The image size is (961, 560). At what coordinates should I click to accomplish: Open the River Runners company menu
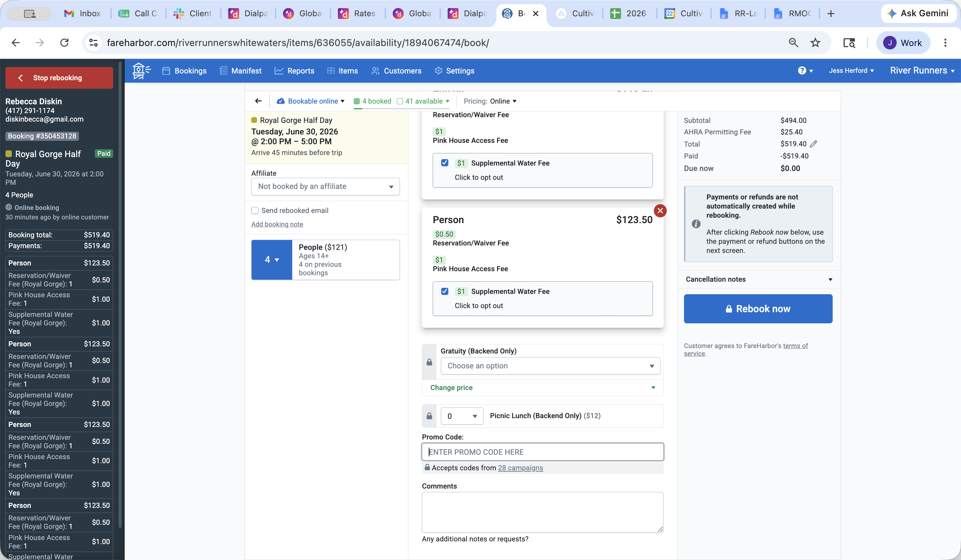[x=922, y=70]
